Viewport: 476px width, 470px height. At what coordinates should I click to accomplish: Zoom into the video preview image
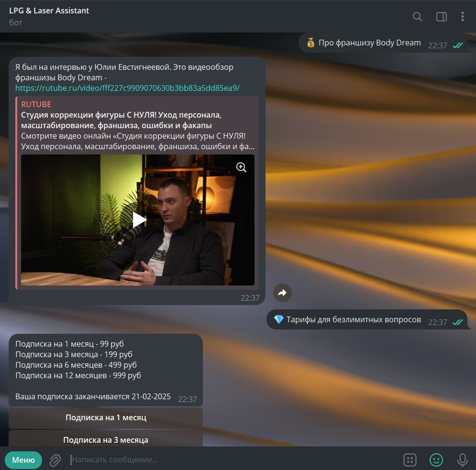[x=241, y=167]
